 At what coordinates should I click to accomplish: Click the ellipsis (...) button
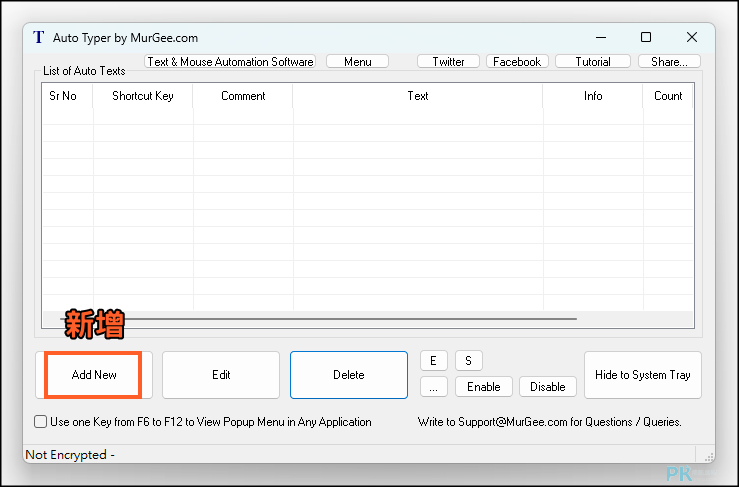tap(434, 387)
